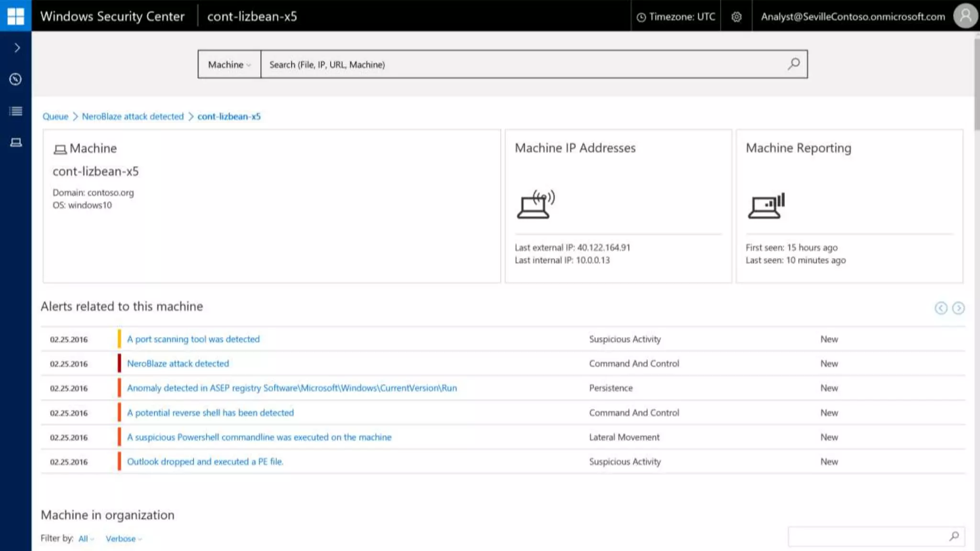The width and height of the screenshot is (980, 551).
Task: Expand the left navigation sidebar chevron
Action: pos(17,47)
